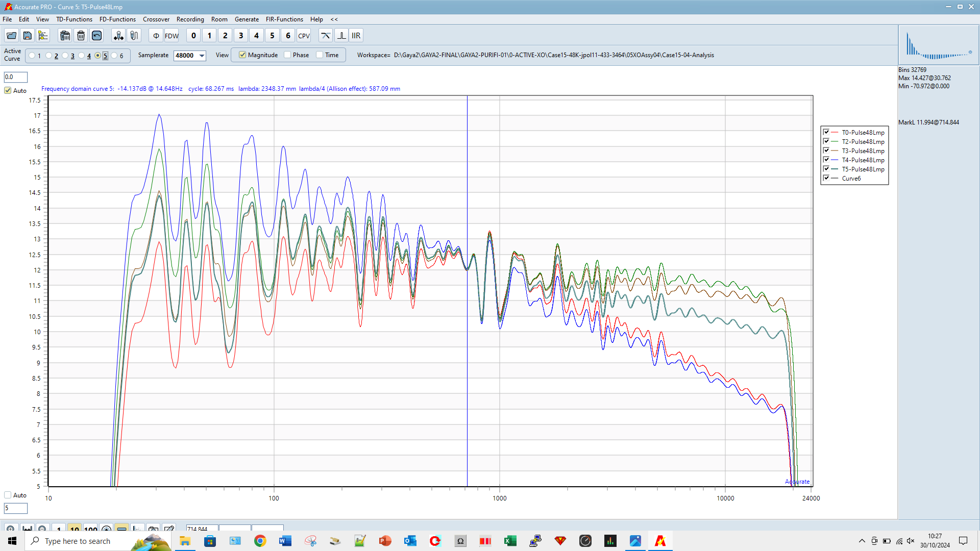Expand the Samplerate 48000 dropdown
The height and width of the screenshot is (551, 980).
(x=202, y=56)
